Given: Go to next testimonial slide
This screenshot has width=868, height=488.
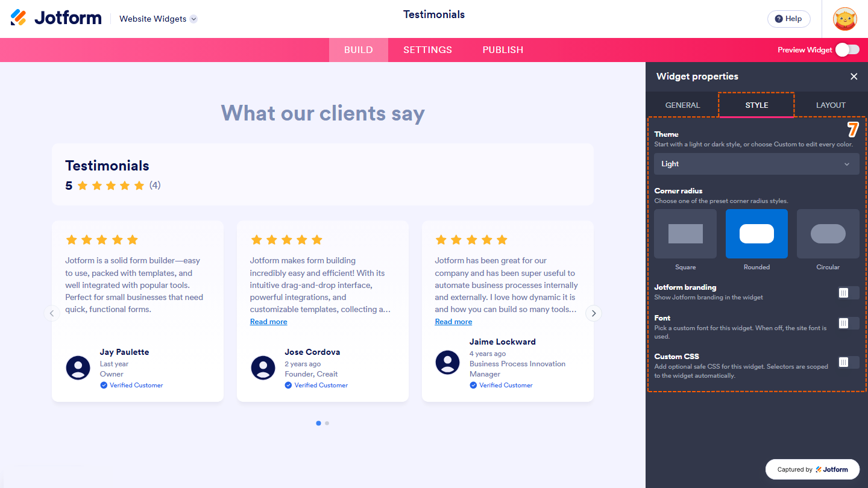Looking at the screenshot, I should pos(594,313).
